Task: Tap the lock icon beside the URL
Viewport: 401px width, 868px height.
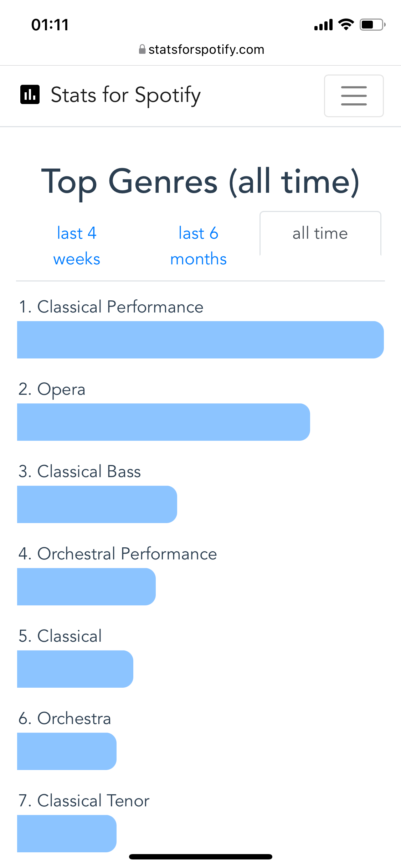Action: pos(142,49)
